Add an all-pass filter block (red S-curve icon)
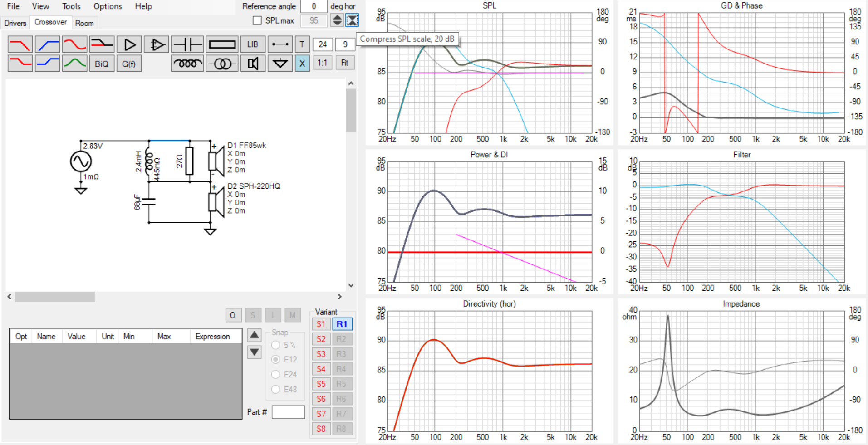 coord(75,44)
